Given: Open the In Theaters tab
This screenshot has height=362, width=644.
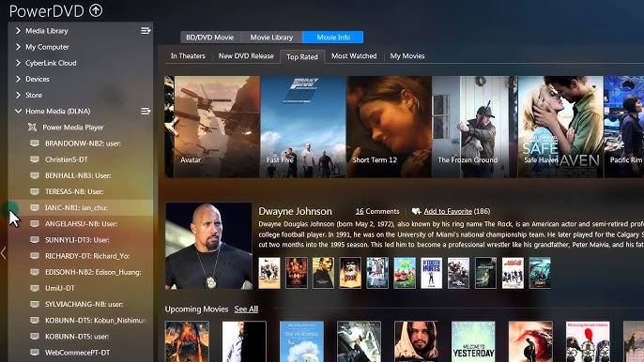Looking at the screenshot, I should coord(188,56).
